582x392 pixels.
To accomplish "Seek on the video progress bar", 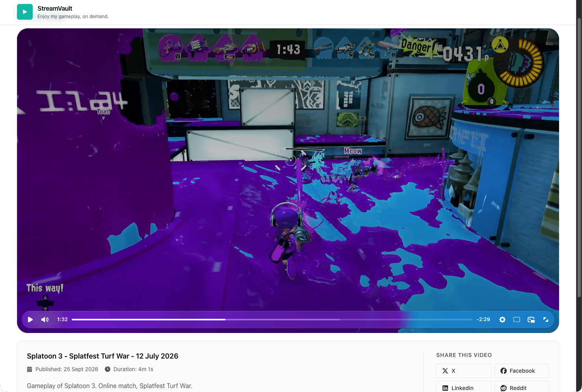I will click(x=272, y=320).
